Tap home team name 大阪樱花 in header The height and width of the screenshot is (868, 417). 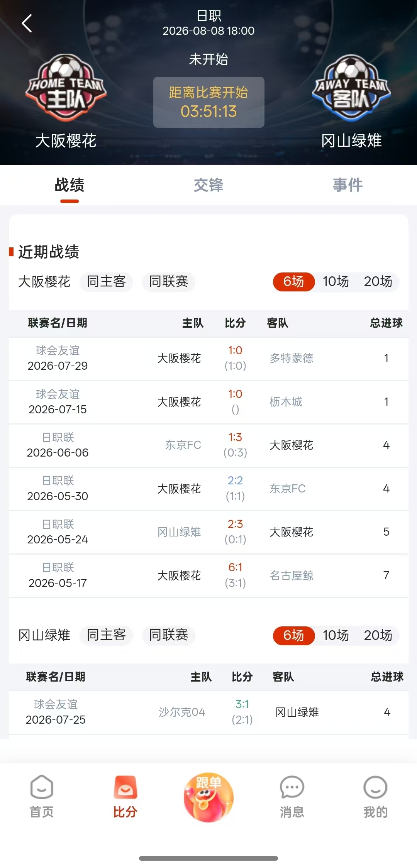coord(66,141)
